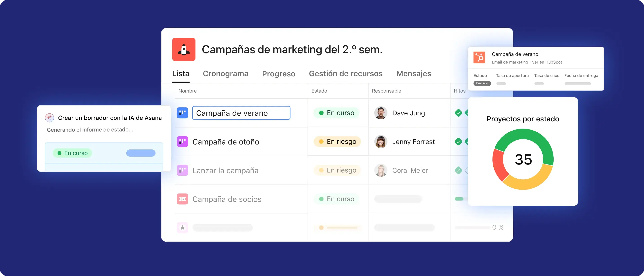Toggle visibility on blurred last row
This screenshot has width=644, height=276.
[x=182, y=227]
